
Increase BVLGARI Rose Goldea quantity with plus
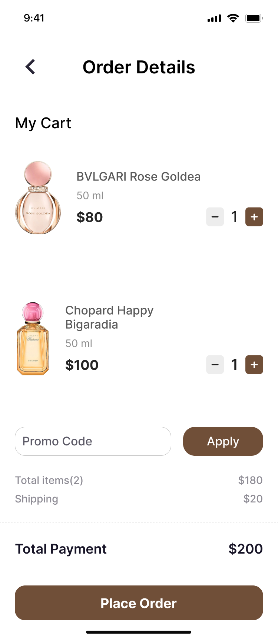pyautogui.click(x=254, y=217)
